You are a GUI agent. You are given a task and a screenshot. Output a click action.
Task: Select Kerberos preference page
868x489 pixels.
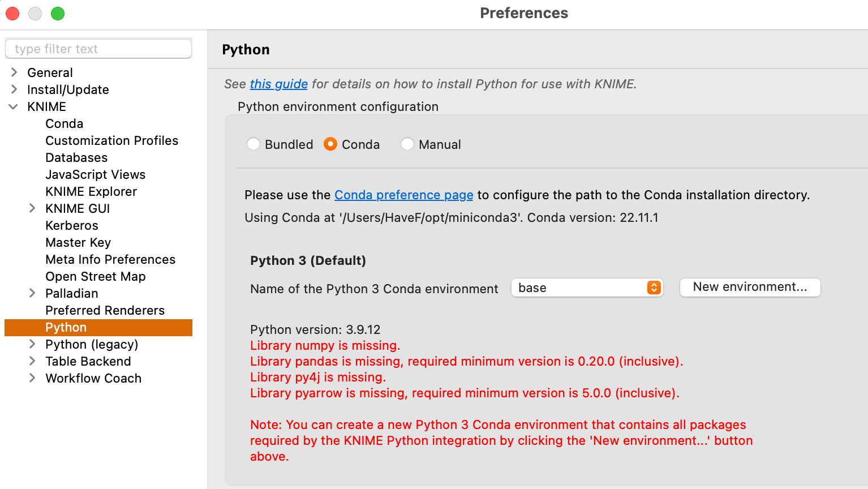pyautogui.click(x=72, y=225)
